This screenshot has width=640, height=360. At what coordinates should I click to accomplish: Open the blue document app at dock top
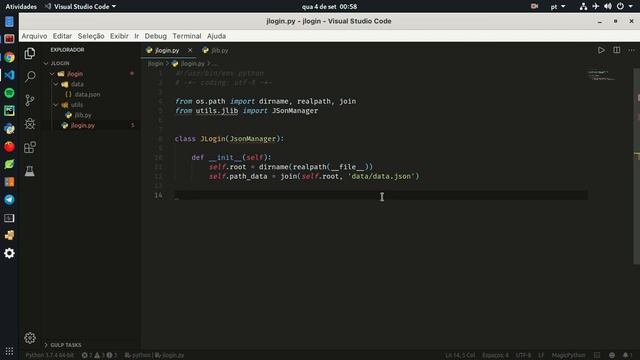pos(9,21)
